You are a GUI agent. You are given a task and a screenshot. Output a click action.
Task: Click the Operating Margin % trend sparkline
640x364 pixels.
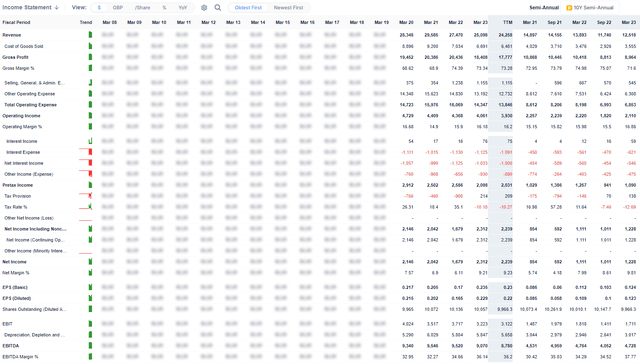coord(90,127)
